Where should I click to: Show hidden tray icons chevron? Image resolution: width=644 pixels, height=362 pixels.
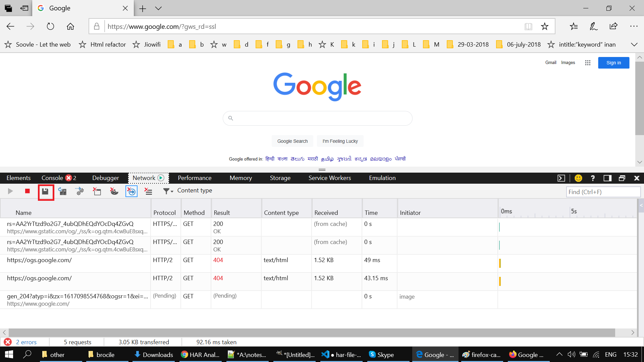tap(559, 354)
